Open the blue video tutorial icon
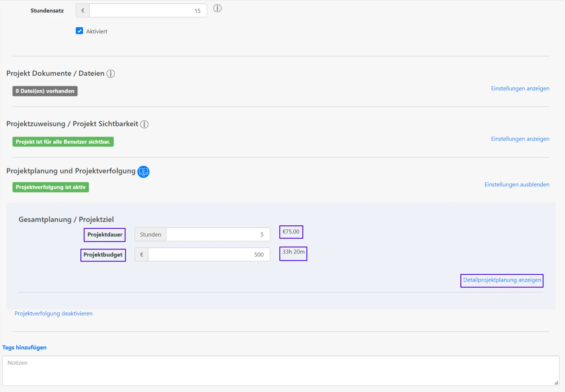The height and width of the screenshot is (392, 565). pos(143,171)
